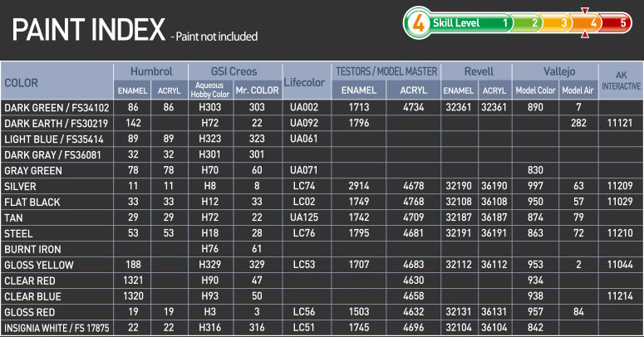Click Testors enamel code 1503
The image size is (644, 337).
(359, 311)
